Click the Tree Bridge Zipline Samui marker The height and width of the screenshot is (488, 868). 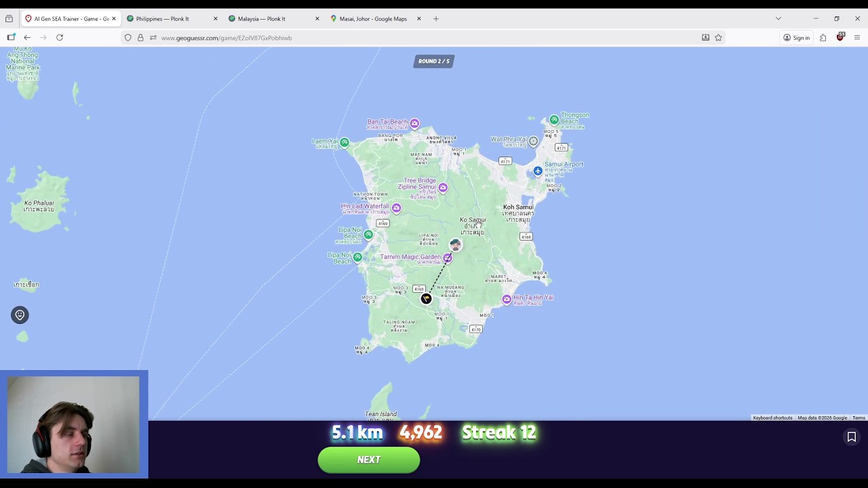(x=443, y=187)
